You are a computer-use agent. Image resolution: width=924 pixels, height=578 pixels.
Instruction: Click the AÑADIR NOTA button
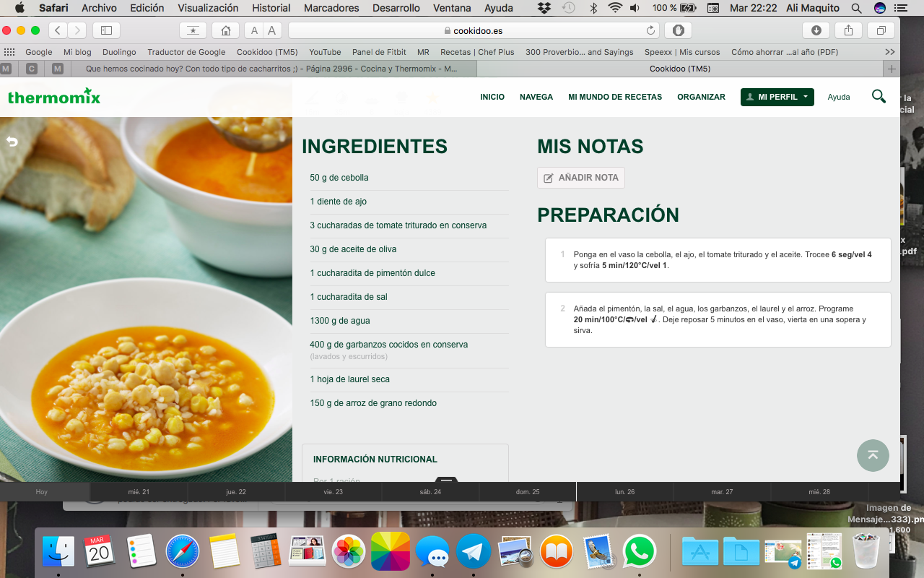[581, 178]
